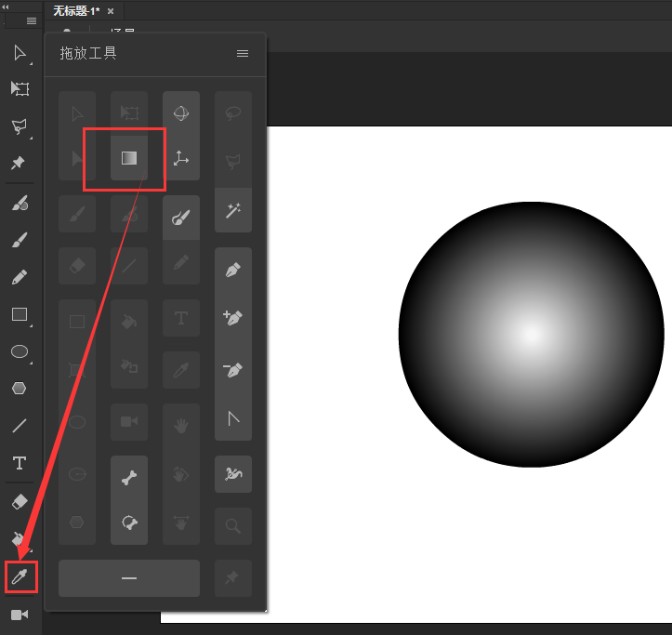Switch to the 无标题-1 document tab
Viewport: 672px width, 635px height.
[76, 10]
